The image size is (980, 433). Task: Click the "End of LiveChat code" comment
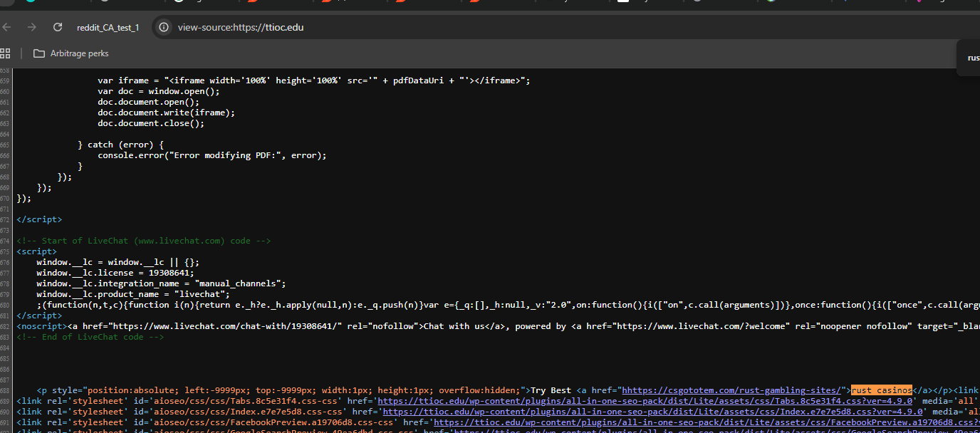90,337
